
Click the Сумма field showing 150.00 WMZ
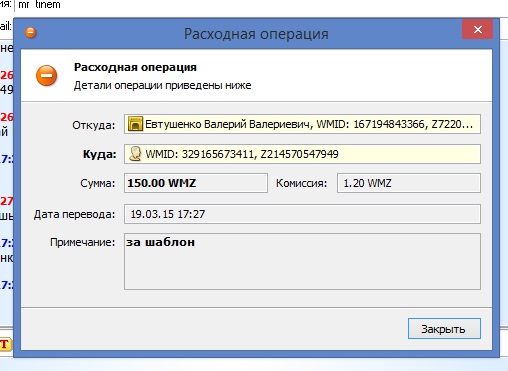pyautogui.click(x=196, y=183)
